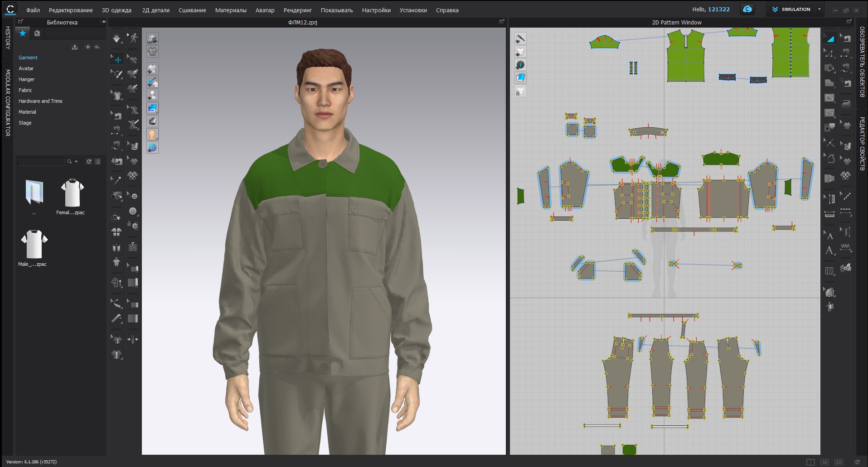Pick the Pin needle tool

tap(116, 180)
